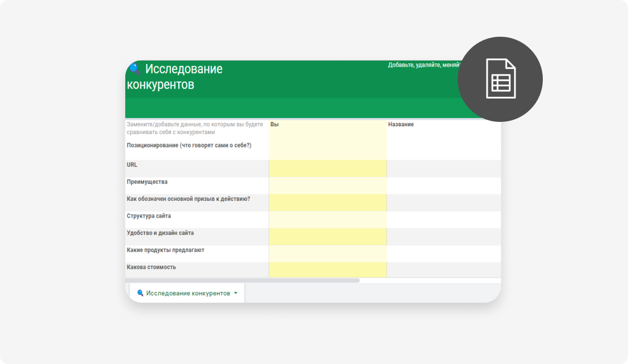Screen dimensions: 628x364
Task: Click the spreadsheet document icon in dark circle
Action: [x=501, y=78]
